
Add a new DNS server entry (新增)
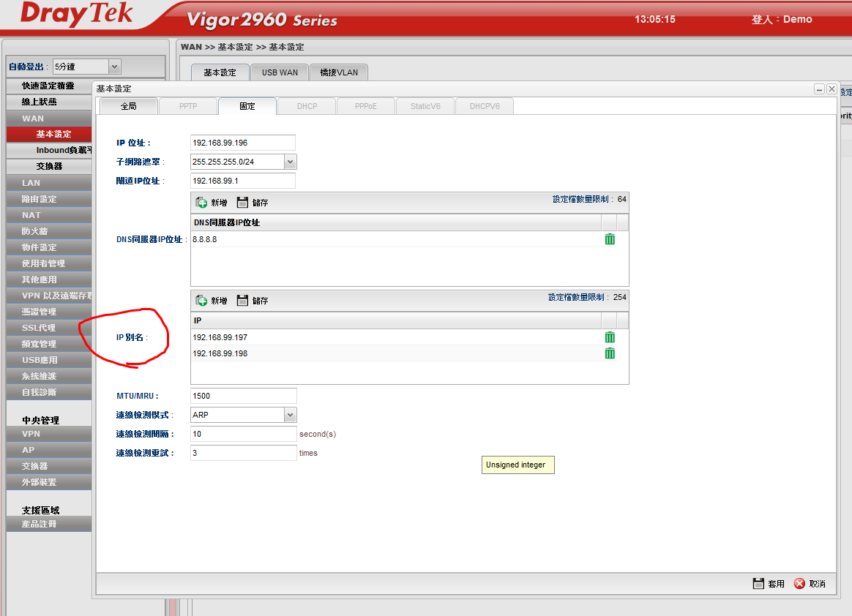pos(212,203)
